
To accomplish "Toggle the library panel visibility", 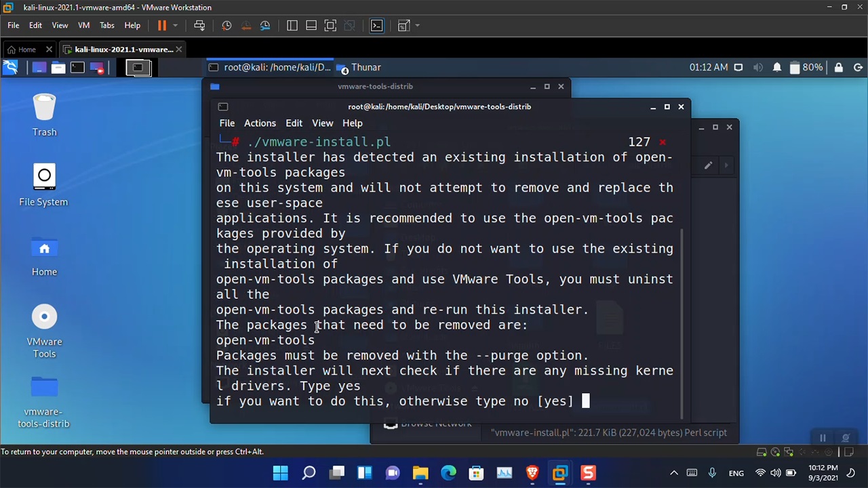I will click(292, 26).
